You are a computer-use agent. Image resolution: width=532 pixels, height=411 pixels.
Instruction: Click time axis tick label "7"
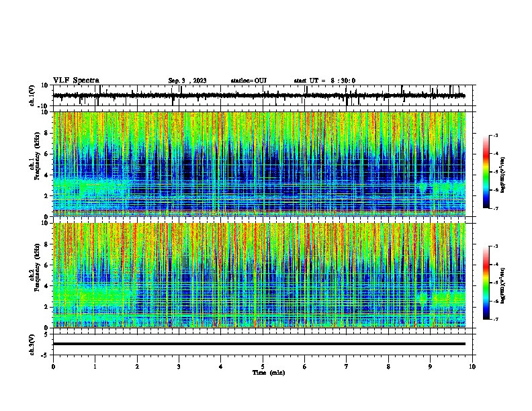(347, 367)
